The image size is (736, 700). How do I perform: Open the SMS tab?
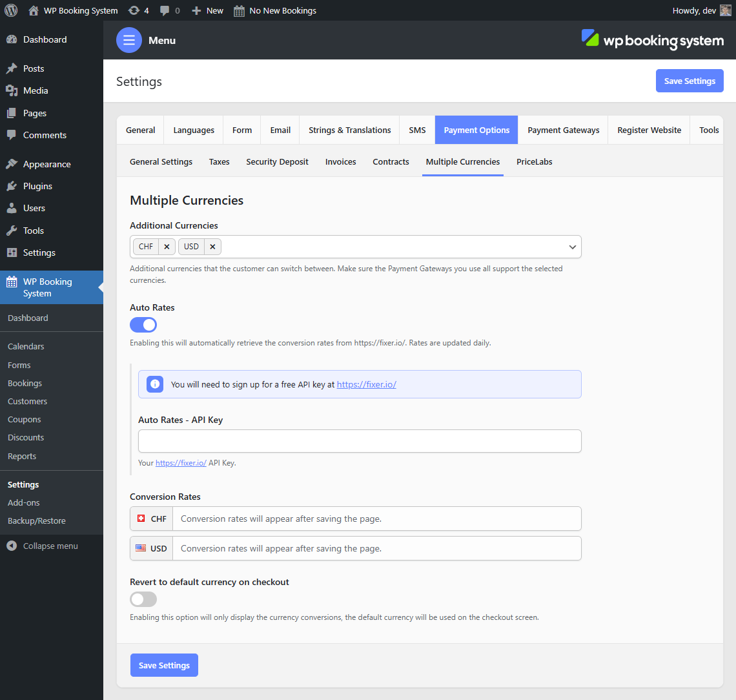pyautogui.click(x=417, y=130)
